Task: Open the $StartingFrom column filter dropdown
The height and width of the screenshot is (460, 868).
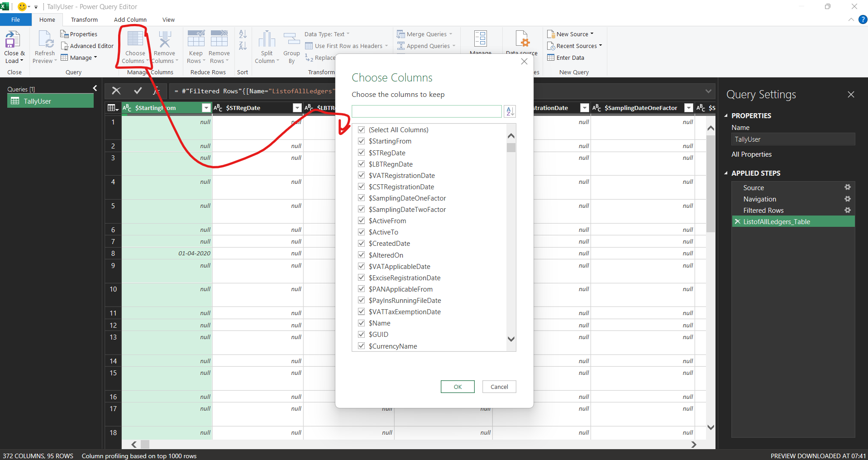Action: pyautogui.click(x=206, y=108)
